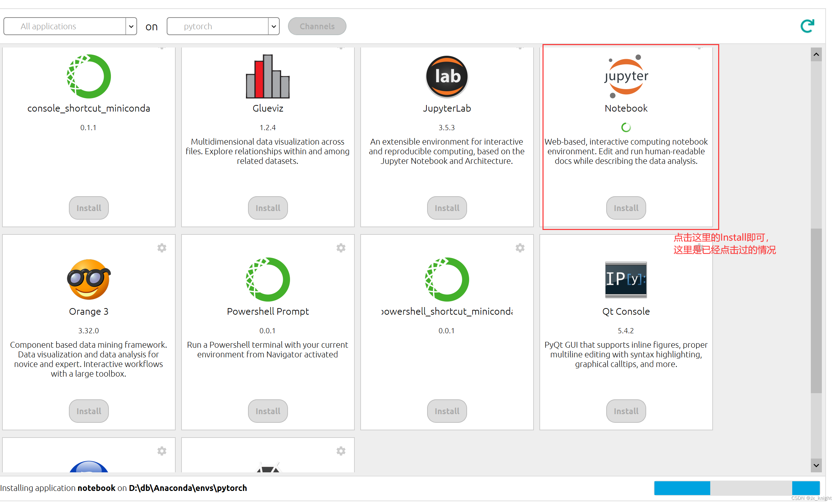
Task: Click the JupyterLab application logo
Action: tap(447, 76)
